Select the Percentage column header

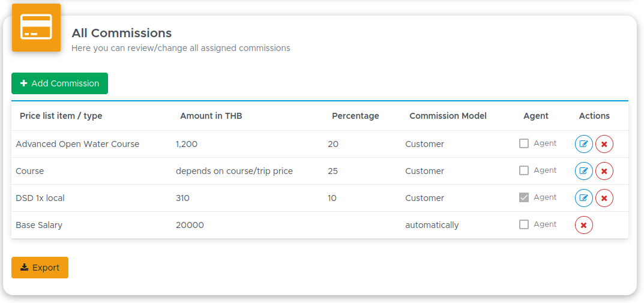tap(355, 116)
